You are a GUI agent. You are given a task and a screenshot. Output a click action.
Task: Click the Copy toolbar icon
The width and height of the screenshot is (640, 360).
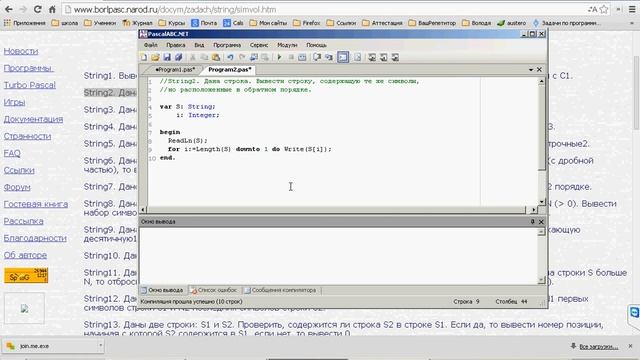(x=204, y=58)
